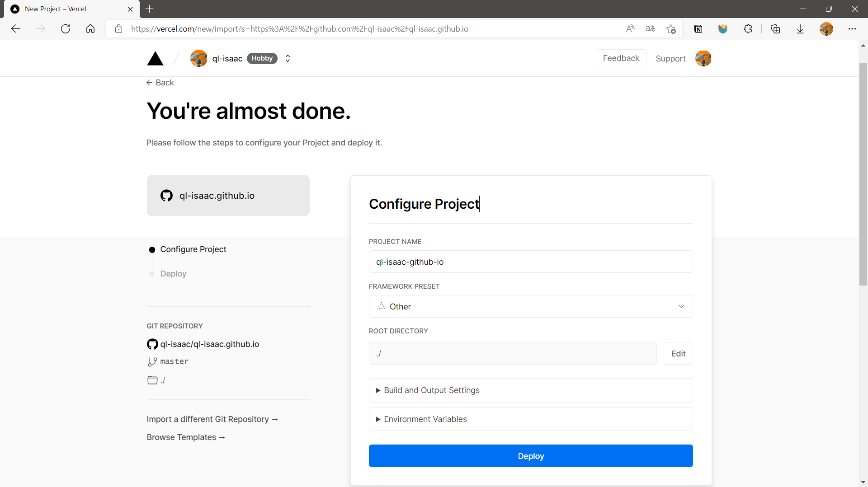Viewport: 868px width, 487px height.
Task: Open a new browser tab
Action: pyautogui.click(x=150, y=9)
